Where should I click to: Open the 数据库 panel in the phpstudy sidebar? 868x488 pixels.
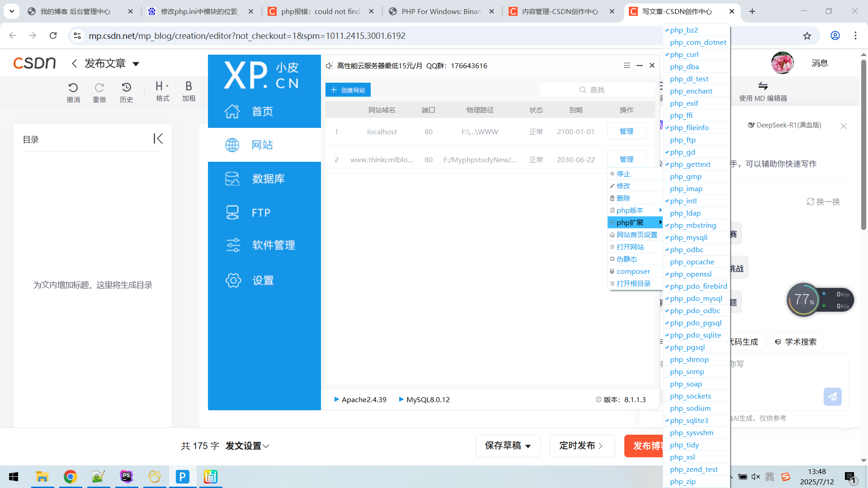click(x=264, y=178)
